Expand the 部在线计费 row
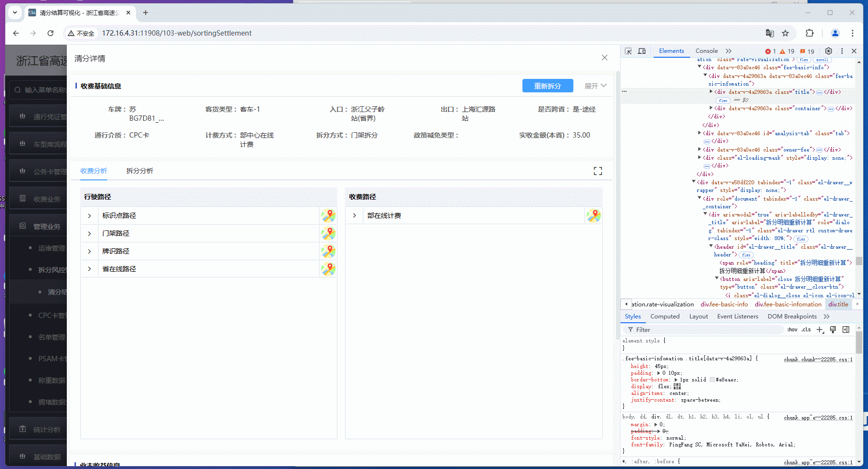 click(355, 216)
